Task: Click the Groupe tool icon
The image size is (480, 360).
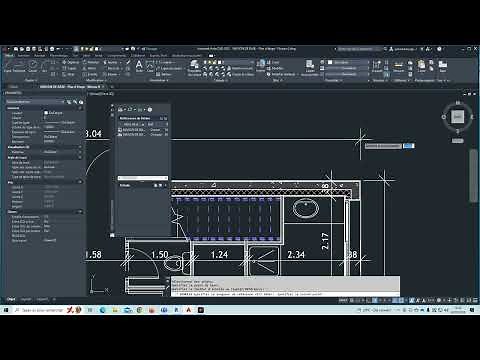Action: tap(377, 66)
